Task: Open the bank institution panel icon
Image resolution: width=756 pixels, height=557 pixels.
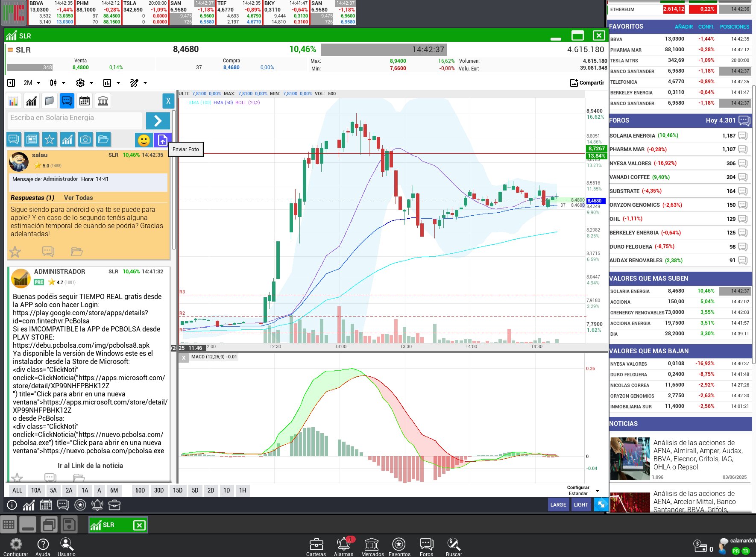Action: [x=103, y=101]
